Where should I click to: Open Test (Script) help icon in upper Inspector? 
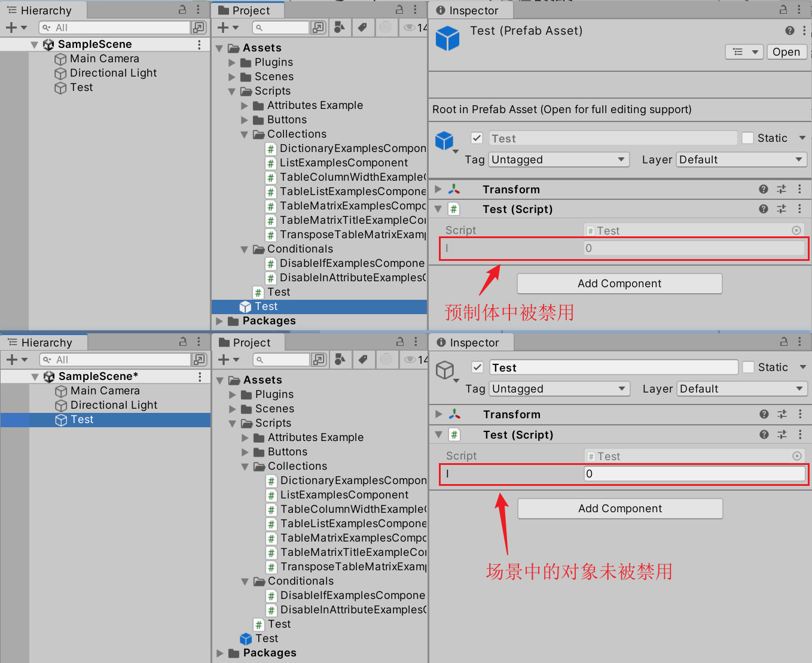tap(764, 209)
